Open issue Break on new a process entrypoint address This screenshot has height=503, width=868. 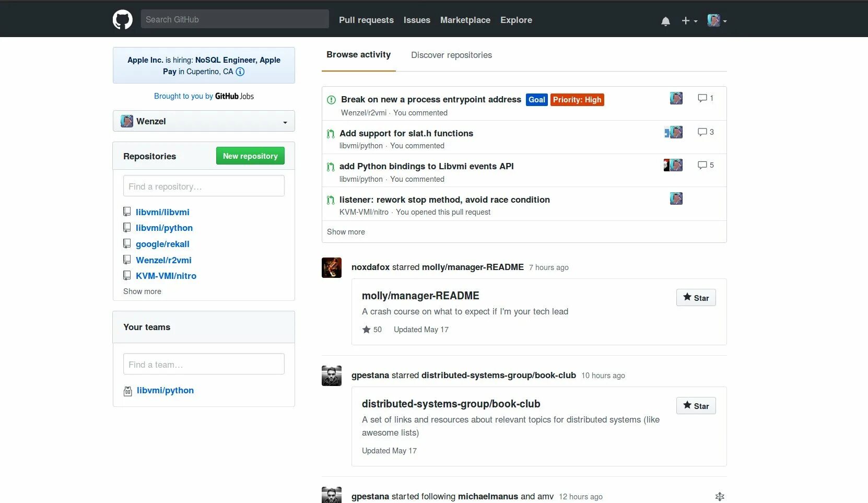point(431,99)
